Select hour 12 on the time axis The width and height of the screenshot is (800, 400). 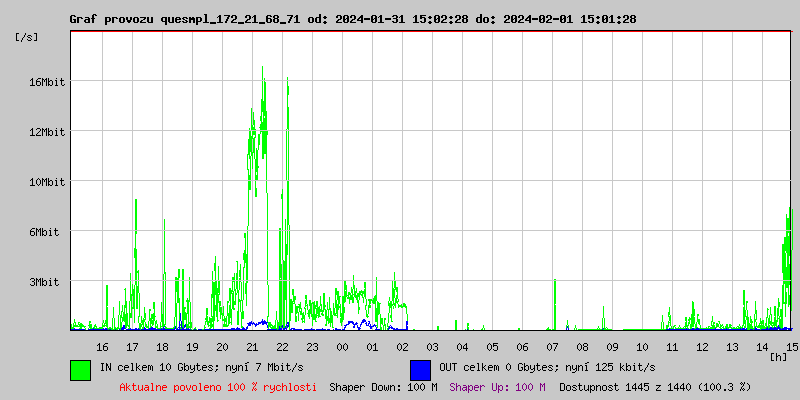(702, 347)
